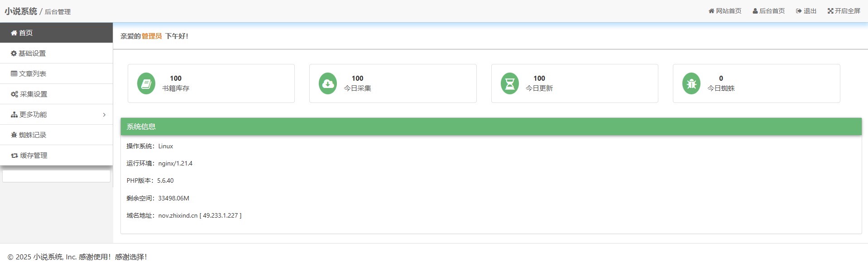Click the 今日蜘蛛 label in the stats card

click(721, 88)
